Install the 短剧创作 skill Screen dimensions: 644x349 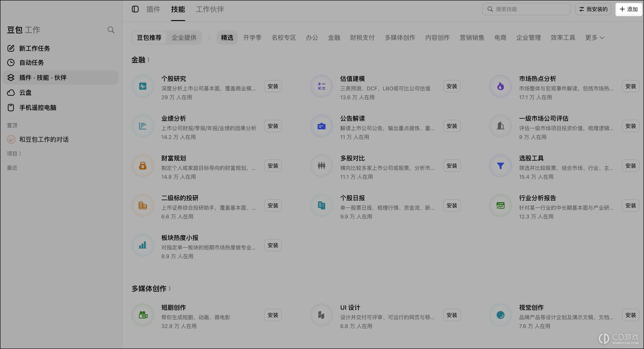(x=273, y=315)
